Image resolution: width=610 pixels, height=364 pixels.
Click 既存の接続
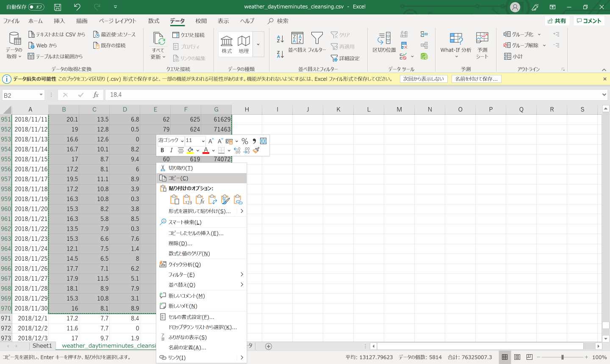[x=109, y=45]
